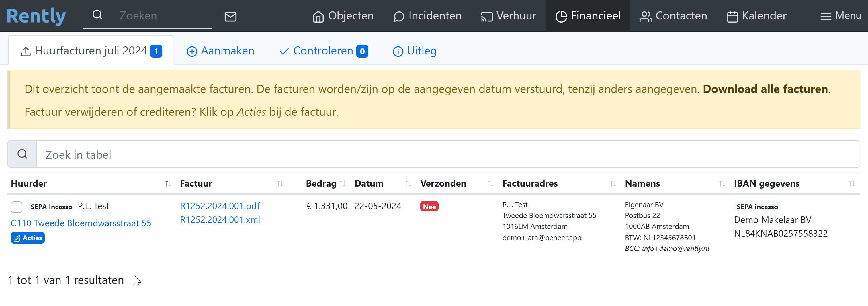Sort table by Verzonden column
Image resolution: width=868 pixels, height=306 pixels.
(490, 183)
